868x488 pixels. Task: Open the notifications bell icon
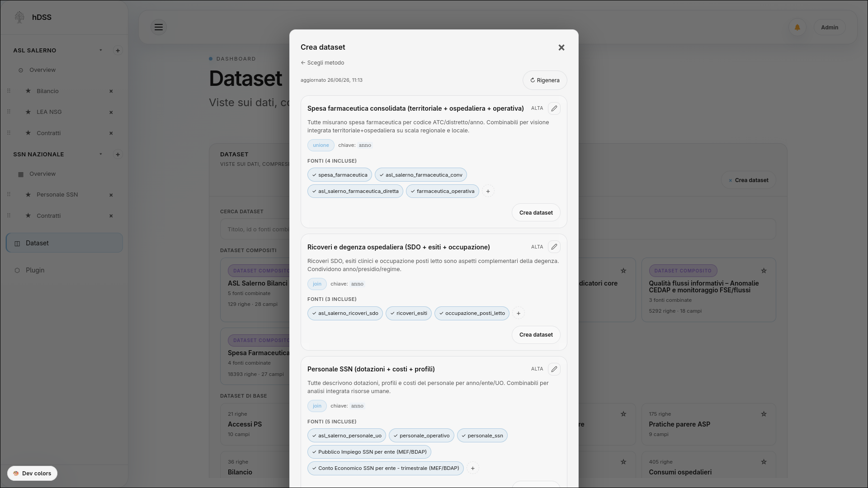pyautogui.click(x=797, y=28)
